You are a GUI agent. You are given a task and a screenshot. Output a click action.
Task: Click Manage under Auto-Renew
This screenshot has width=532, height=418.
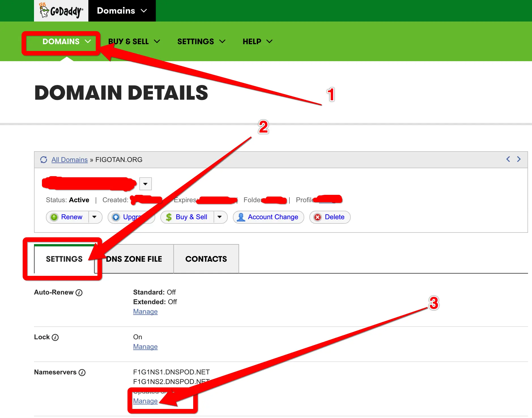(145, 312)
